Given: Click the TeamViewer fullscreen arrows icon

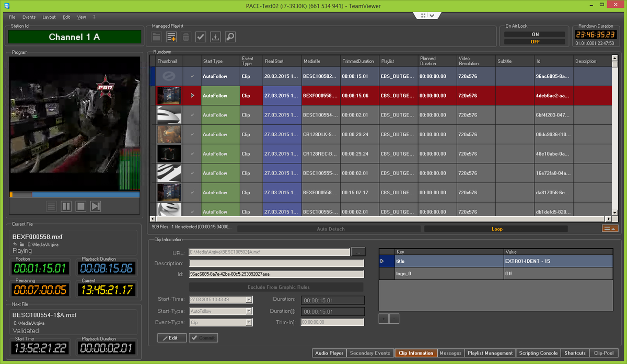Looking at the screenshot, I should coord(423,15).
